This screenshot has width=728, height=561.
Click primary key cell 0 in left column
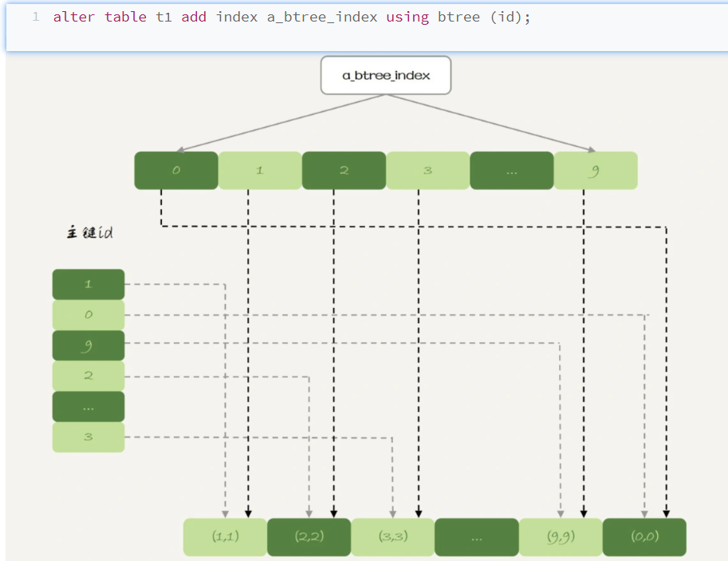(x=89, y=314)
